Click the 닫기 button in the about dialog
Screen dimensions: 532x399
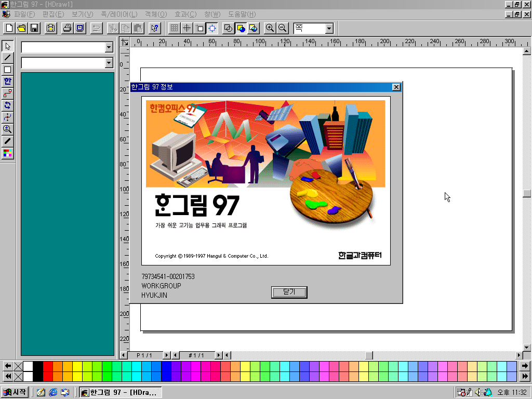tap(289, 292)
